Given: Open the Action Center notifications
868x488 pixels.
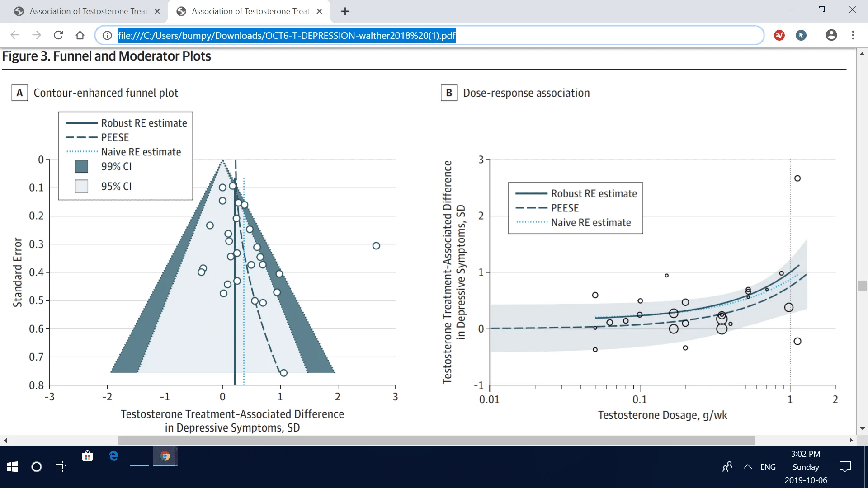Looking at the screenshot, I should click(845, 467).
